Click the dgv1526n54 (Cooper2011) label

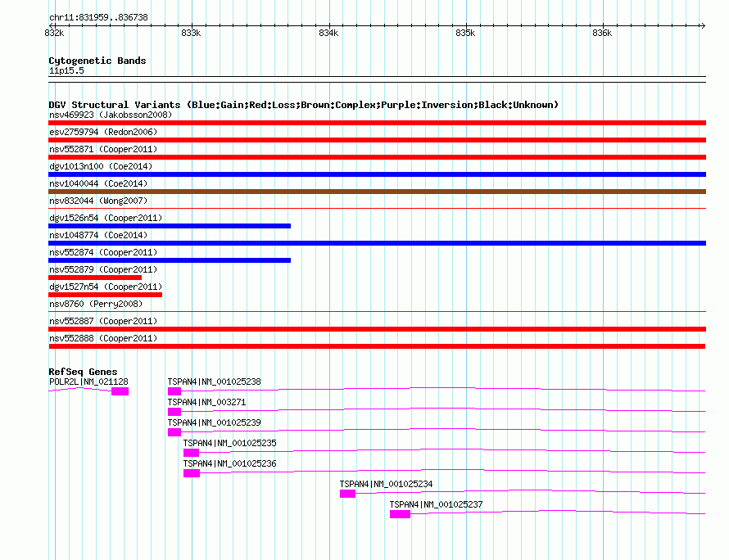tap(106, 218)
